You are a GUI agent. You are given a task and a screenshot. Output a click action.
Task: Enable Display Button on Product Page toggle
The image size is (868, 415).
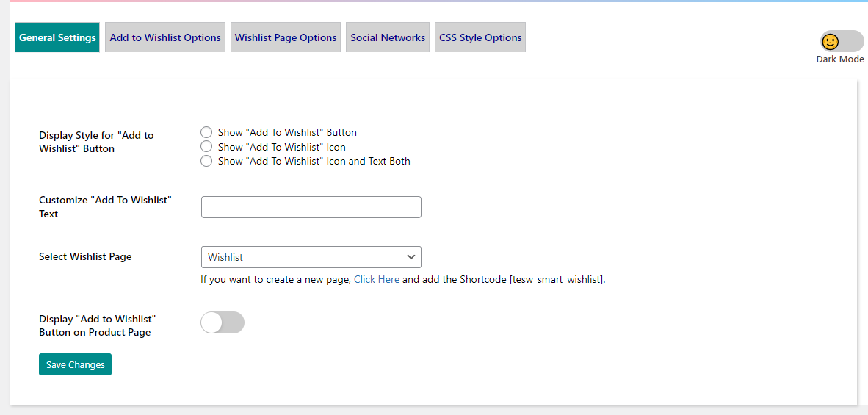[x=223, y=322]
